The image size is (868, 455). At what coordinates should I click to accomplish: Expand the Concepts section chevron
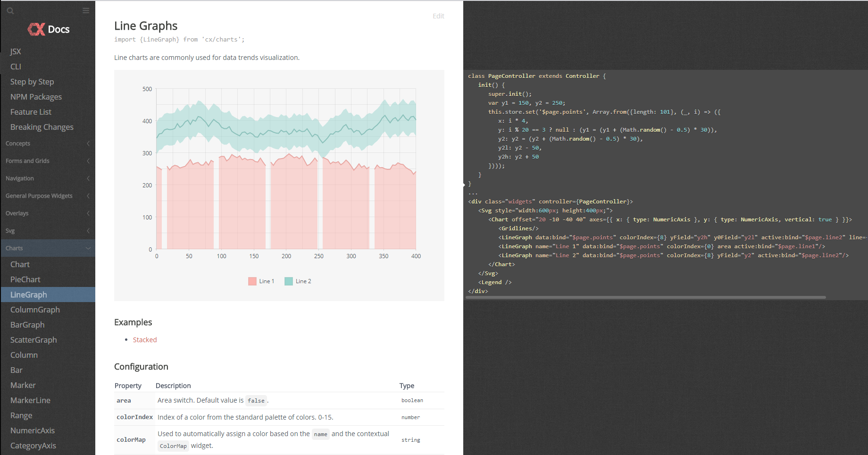pos(88,143)
